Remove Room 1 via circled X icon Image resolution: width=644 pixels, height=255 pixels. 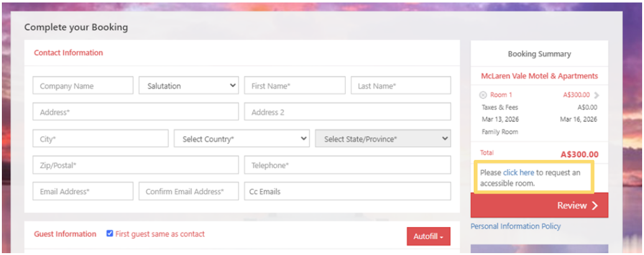484,95
